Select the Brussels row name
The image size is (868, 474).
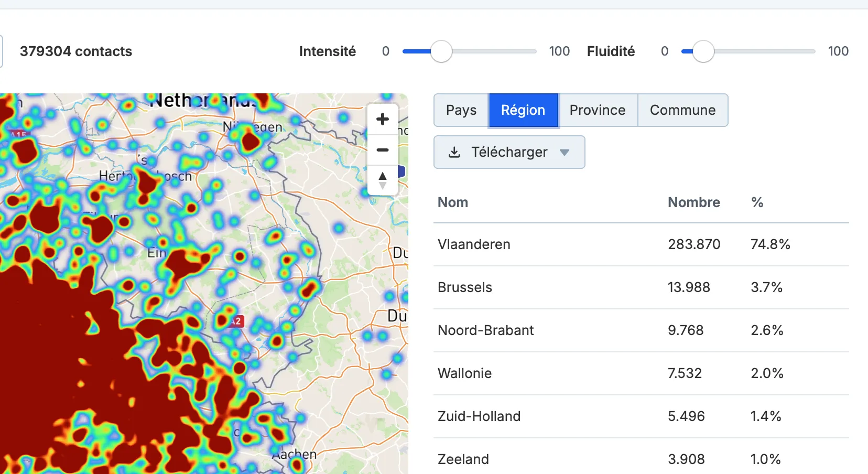click(465, 287)
